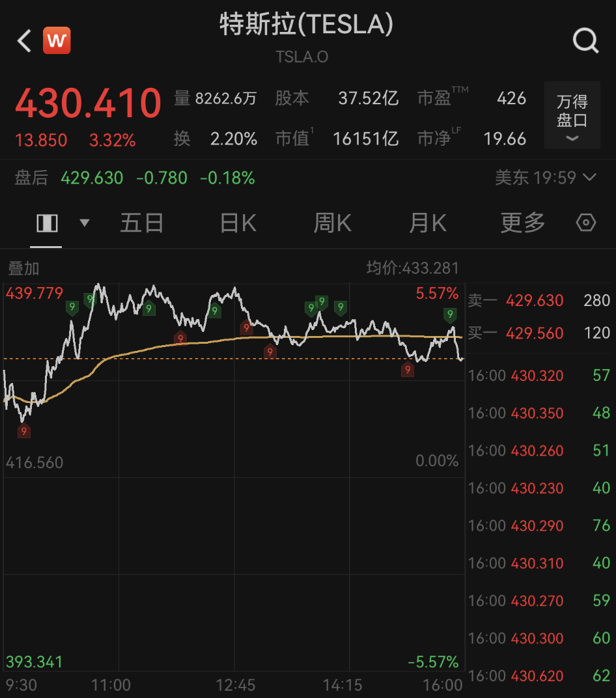Tap the 叠加 overlay button

[21, 268]
